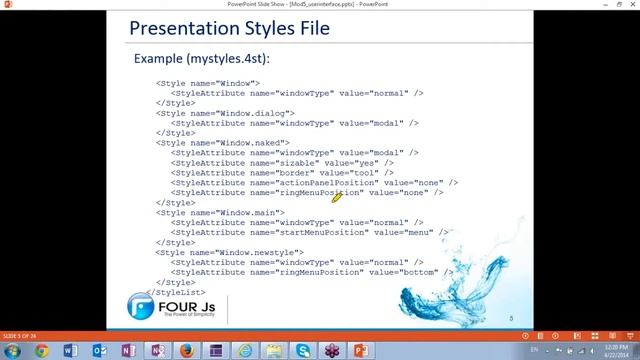
Task: Click the "Example (mystyles.4st):" heading
Action: 202,58
